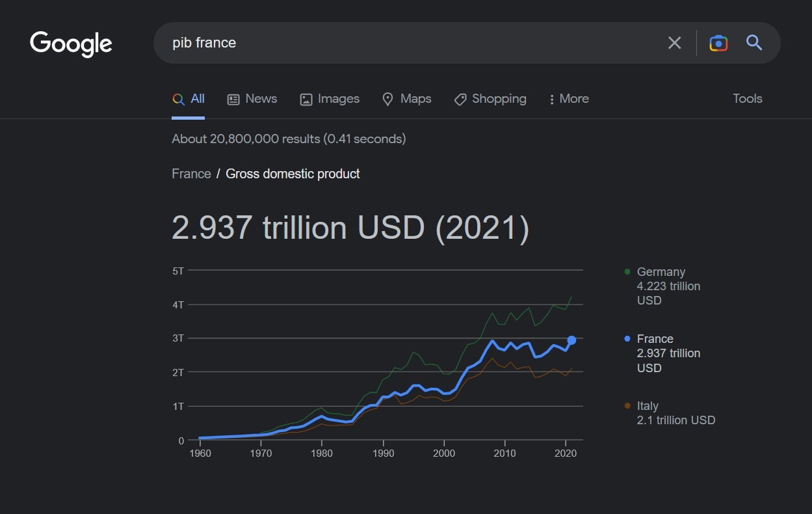
Task: Click the News tab newspaper icon
Action: pyautogui.click(x=233, y=99)
